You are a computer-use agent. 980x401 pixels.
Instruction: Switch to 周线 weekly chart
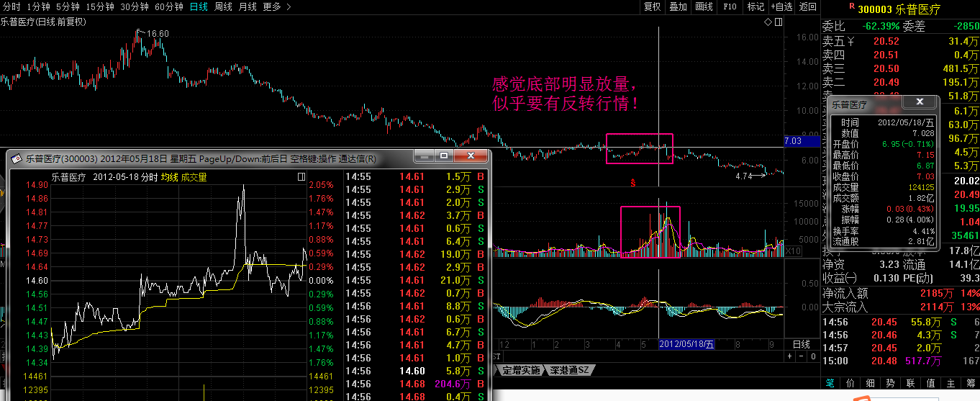click(x=223, y=6)
